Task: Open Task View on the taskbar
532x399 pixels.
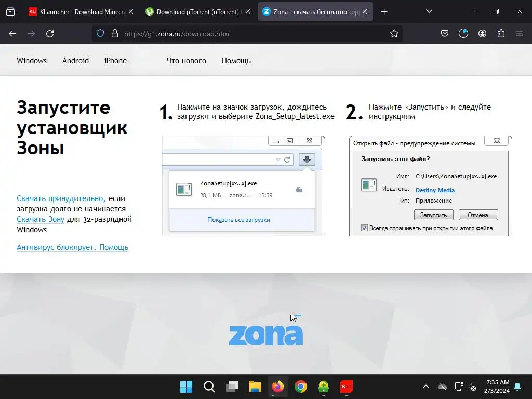Action: pyautogui.click(x=232, y=387)
